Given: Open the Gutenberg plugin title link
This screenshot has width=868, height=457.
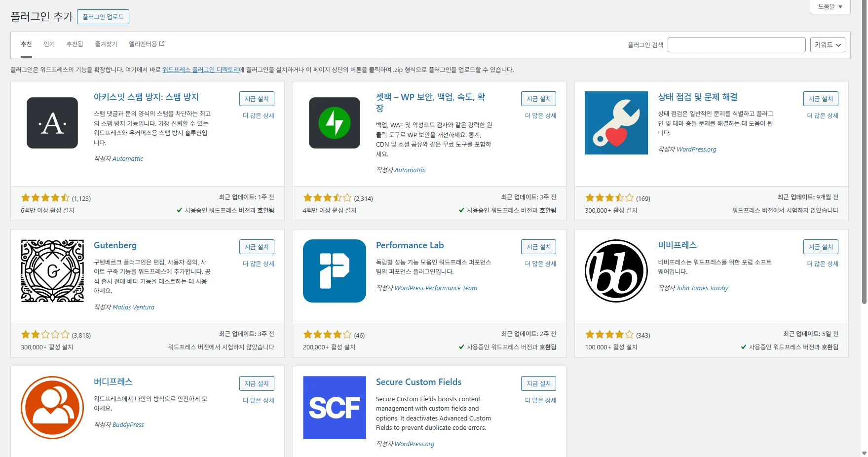Looking at the screenshot, I should pyautogui.click(x=115, y=245).
